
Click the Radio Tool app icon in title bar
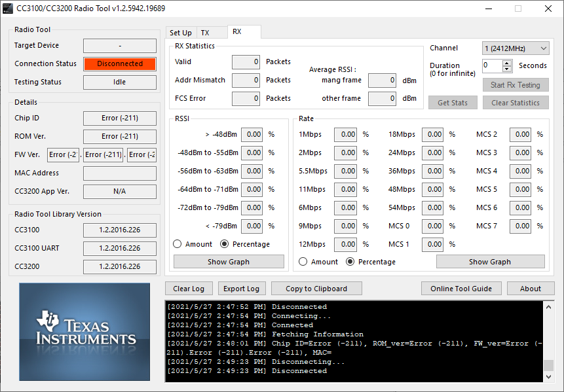tap(8, 9)
